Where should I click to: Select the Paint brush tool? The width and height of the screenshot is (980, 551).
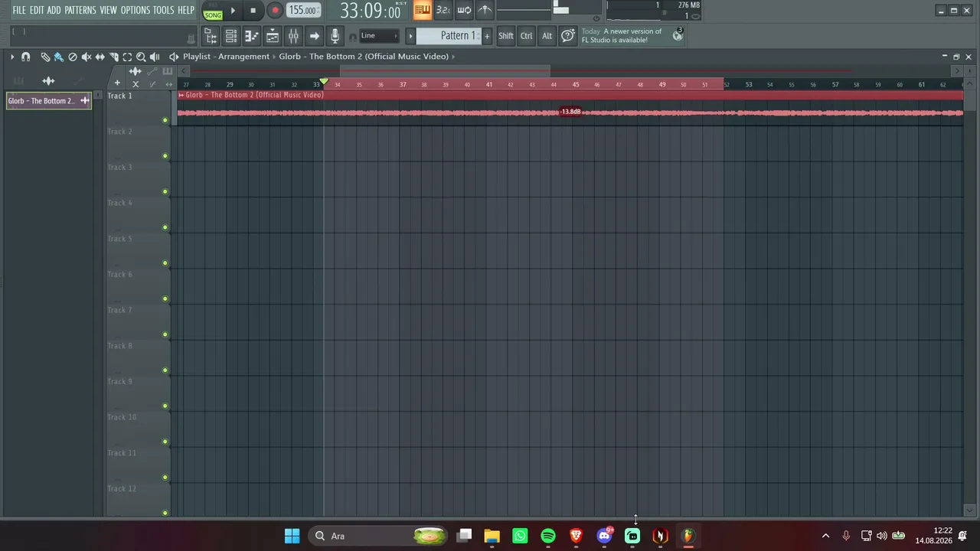coord(59,57)
